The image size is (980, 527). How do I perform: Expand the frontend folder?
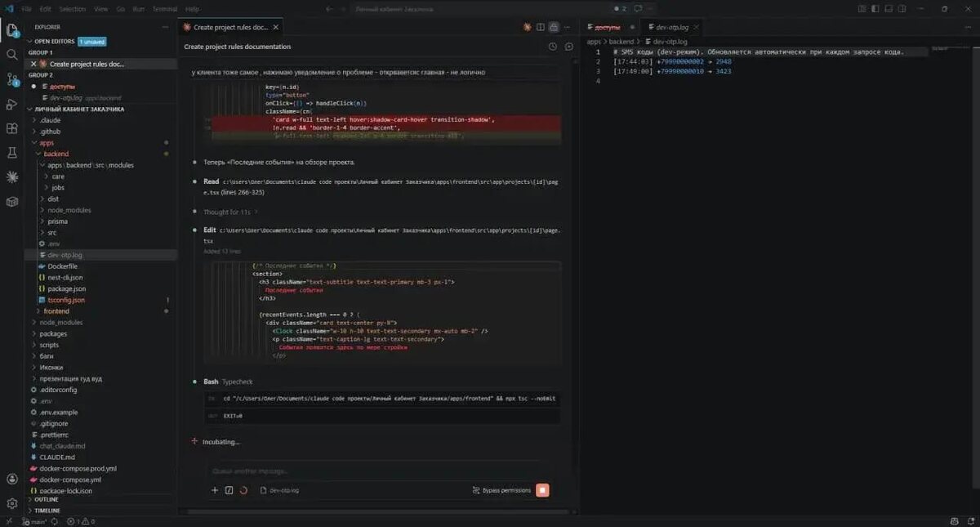click(x=101, y=311)
